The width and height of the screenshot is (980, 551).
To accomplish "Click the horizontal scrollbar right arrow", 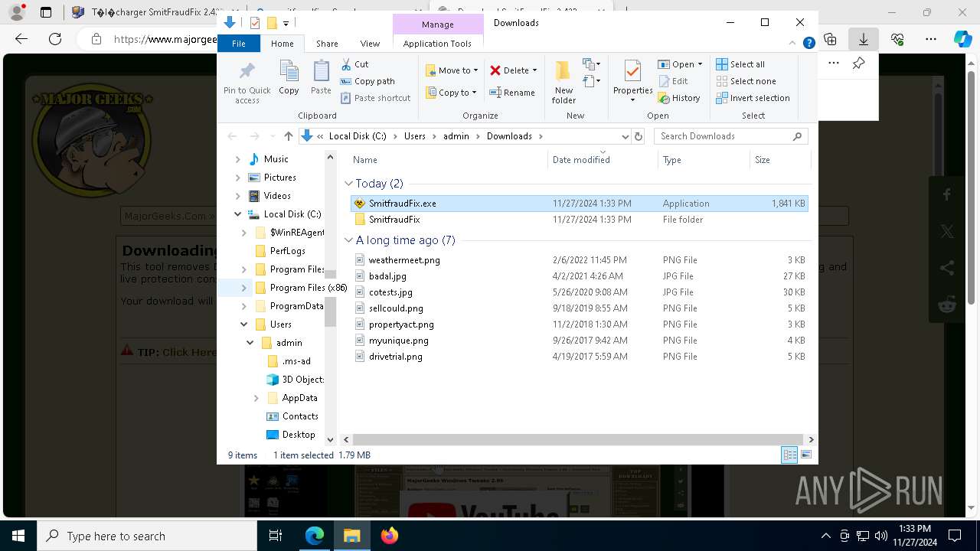I will [x=812, y=439].
